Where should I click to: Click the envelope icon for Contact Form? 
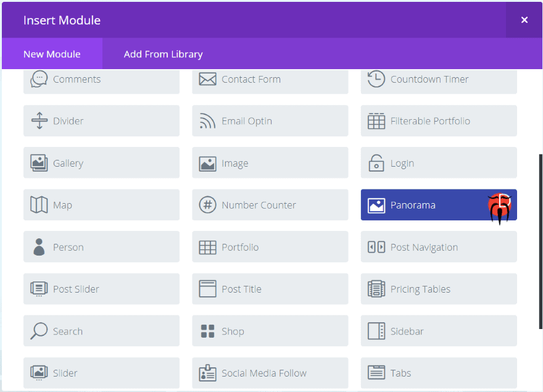point(207,80)
